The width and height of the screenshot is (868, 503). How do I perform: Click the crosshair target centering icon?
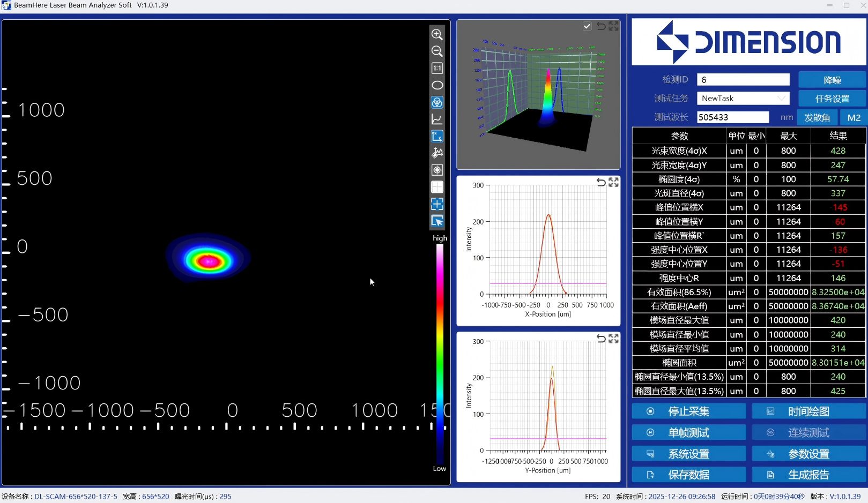pos(437,170)
